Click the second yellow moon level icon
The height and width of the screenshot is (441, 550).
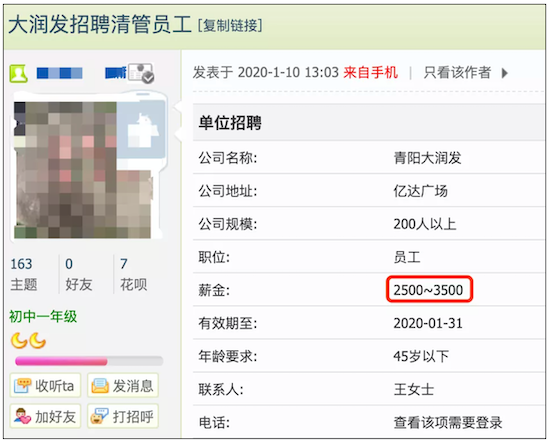38,340
